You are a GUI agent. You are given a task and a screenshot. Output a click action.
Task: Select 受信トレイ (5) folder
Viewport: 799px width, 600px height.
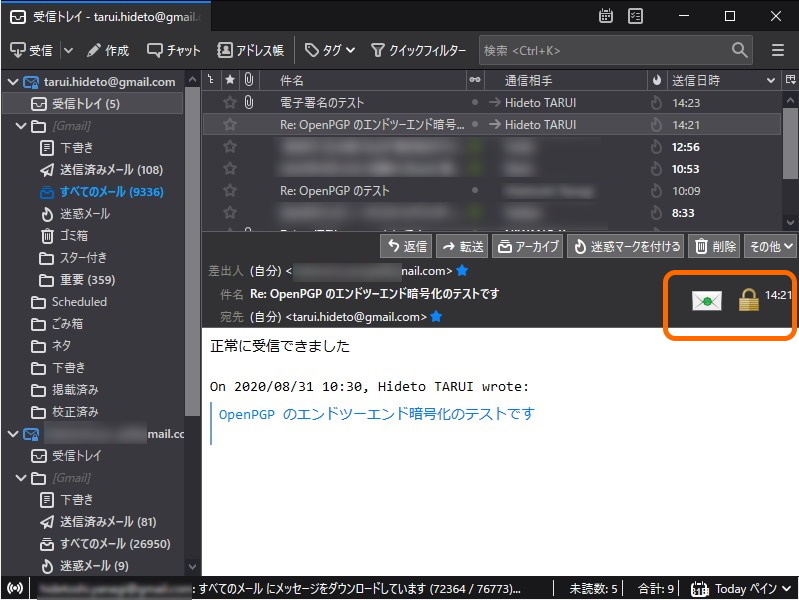point(93,104)
